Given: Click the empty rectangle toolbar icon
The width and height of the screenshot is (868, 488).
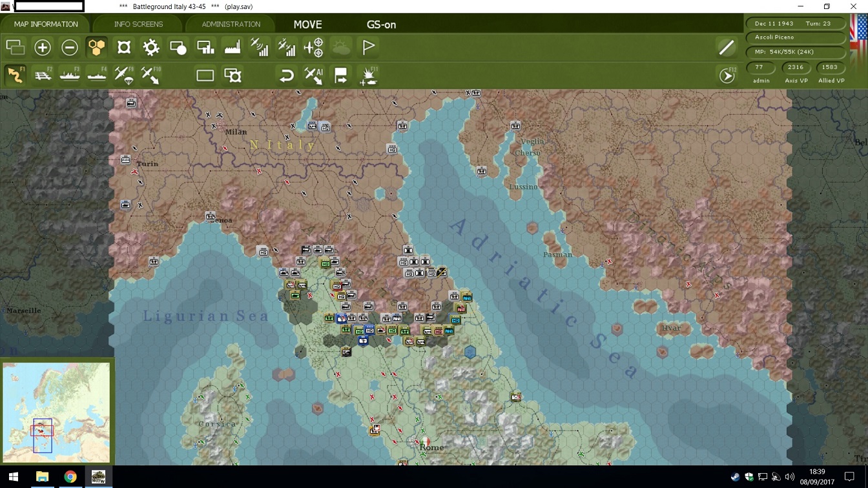Looking at the screenshot, I should 205,76.
